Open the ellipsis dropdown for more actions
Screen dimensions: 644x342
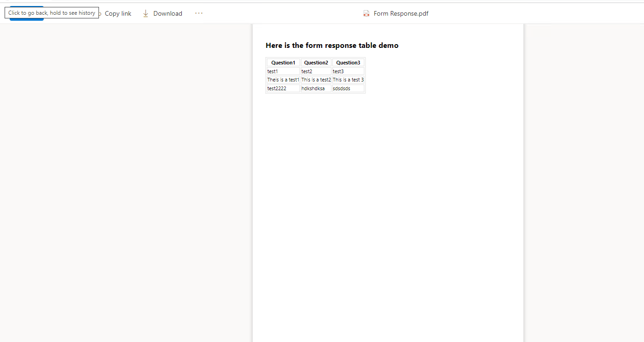point(198,13)
